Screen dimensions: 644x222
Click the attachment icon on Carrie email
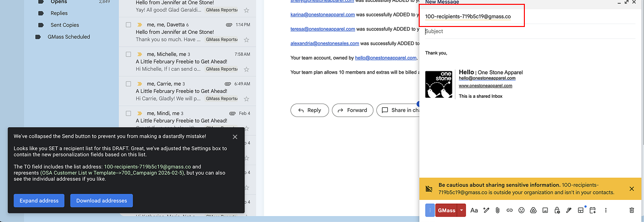coord(228,84)
